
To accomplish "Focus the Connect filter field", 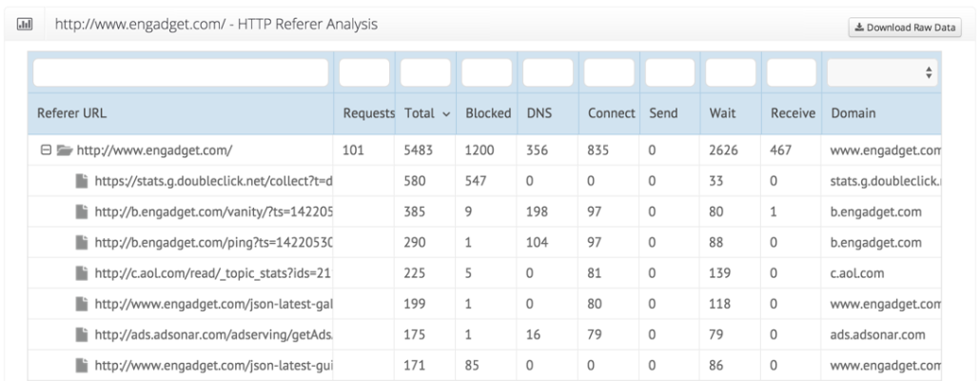I will coord(609,72).
